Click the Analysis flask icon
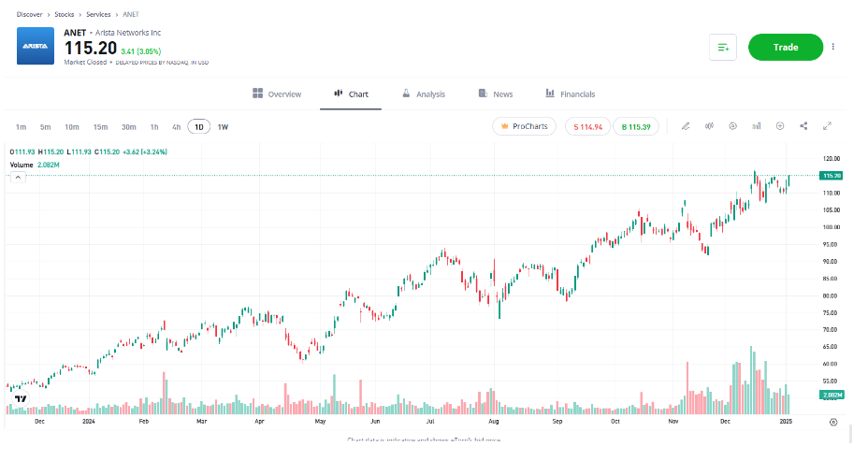 [406, 93]
